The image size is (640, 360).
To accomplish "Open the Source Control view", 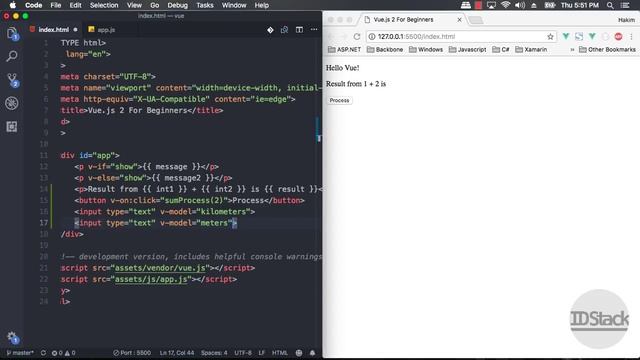I will coord(12,80).
